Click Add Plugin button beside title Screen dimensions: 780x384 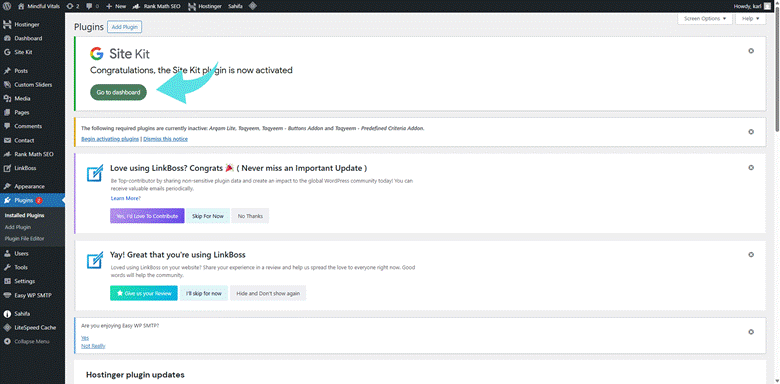click(x=124, y=27)
